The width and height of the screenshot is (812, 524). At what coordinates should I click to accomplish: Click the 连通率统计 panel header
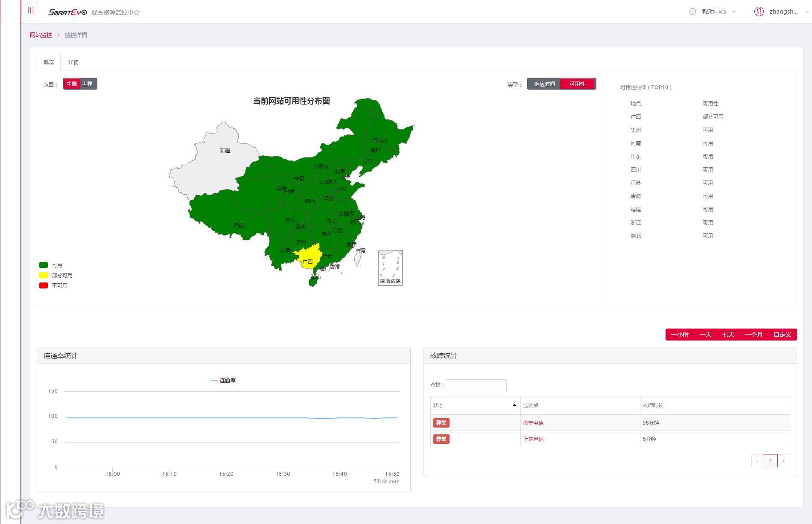click(x=224, y=355)
